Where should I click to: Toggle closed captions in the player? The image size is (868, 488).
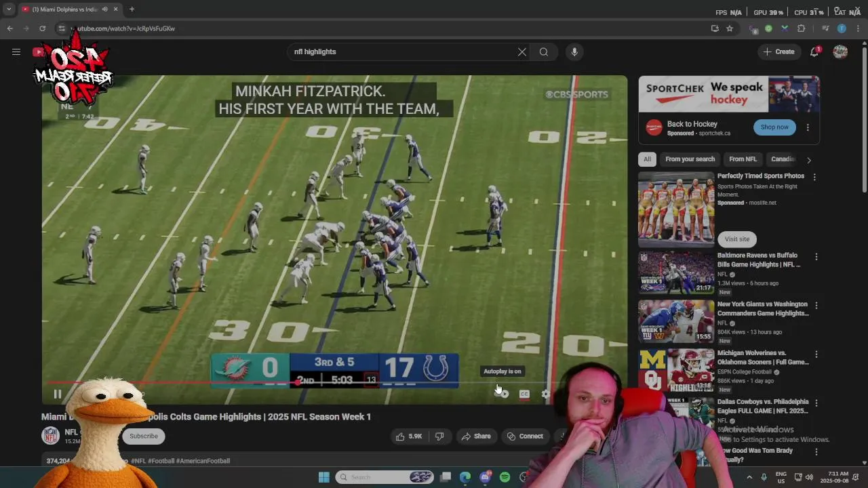(524, 394)
